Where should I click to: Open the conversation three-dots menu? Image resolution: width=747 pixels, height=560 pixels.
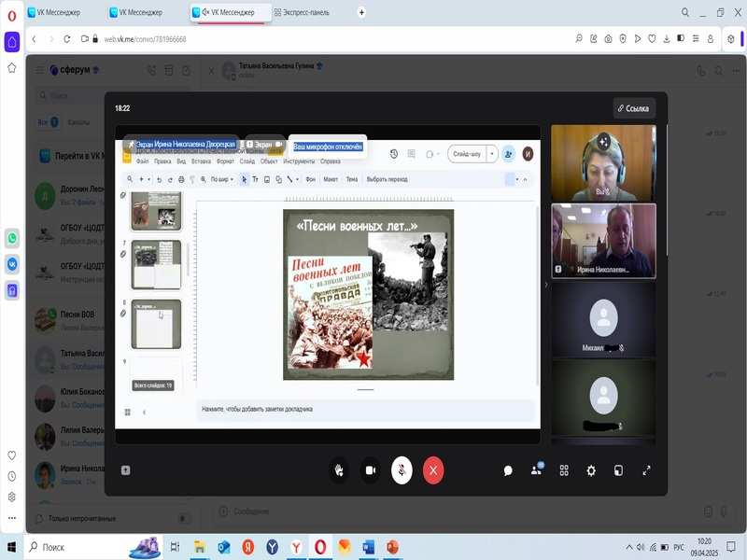[x=737, y=71]
